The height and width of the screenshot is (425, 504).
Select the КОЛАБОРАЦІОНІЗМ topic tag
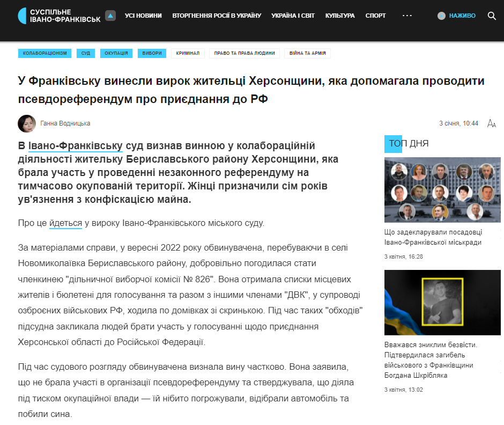coord(45,53)
